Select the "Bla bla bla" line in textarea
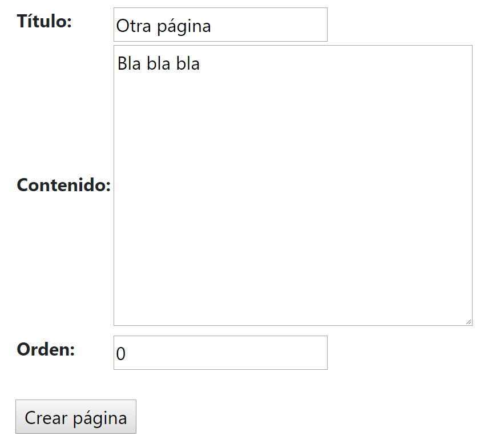 coord(159,63)
